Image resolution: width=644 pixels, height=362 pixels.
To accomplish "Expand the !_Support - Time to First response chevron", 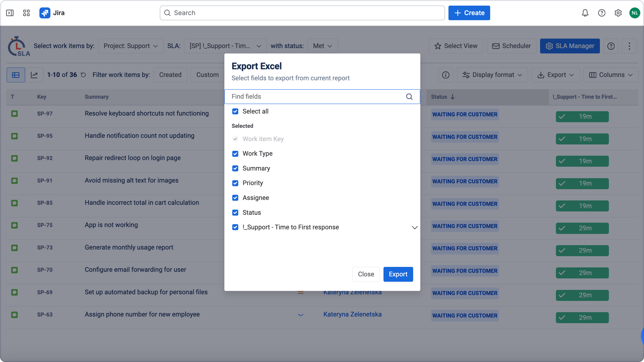I will [414, 227].
